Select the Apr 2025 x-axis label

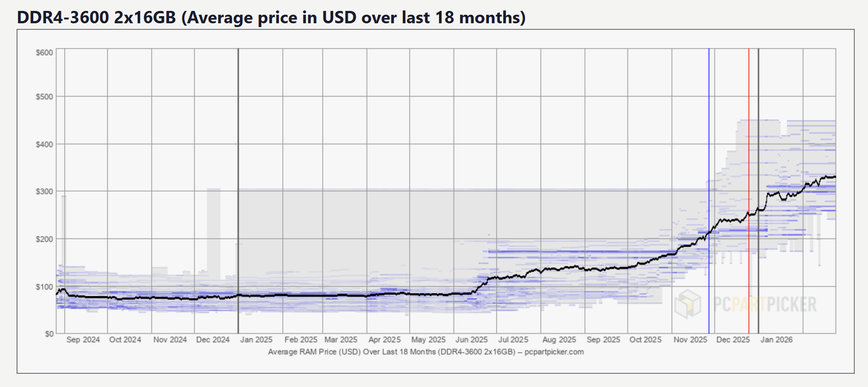pos(384,340)
